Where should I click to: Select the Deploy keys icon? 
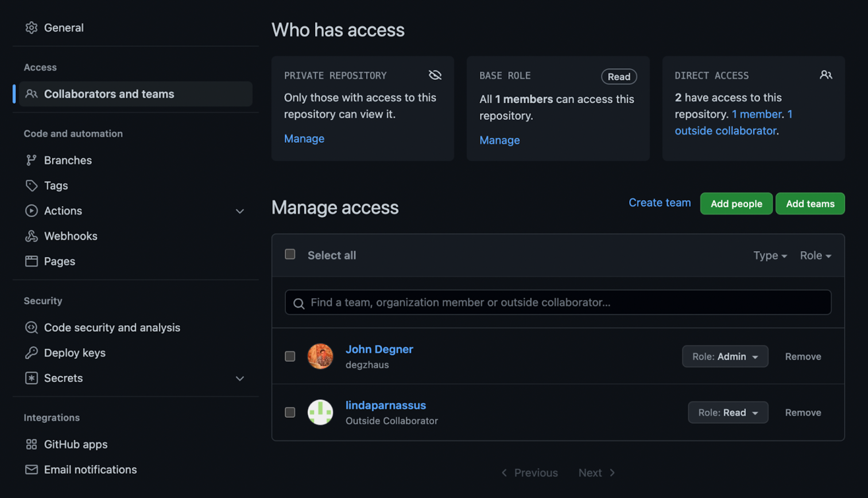(x=32, y=352)
